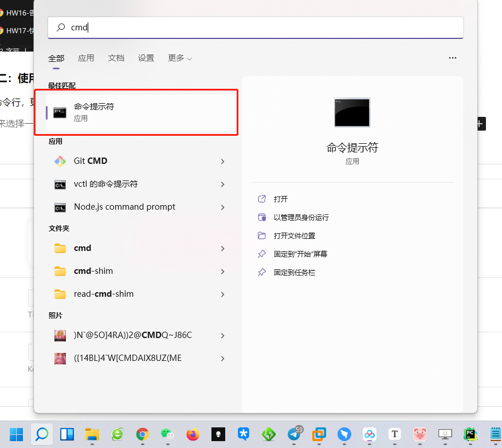Image resolution: width=502 pixels, height=448 pixels.
Task: Open the pink pig app icon in taskbar
Action: pyautogui.click(x=419, y=434)
